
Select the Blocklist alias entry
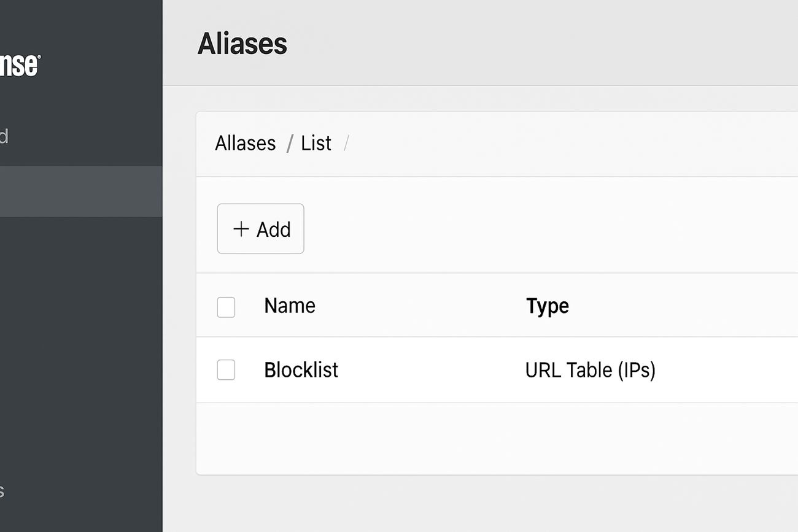coord(301,370)
